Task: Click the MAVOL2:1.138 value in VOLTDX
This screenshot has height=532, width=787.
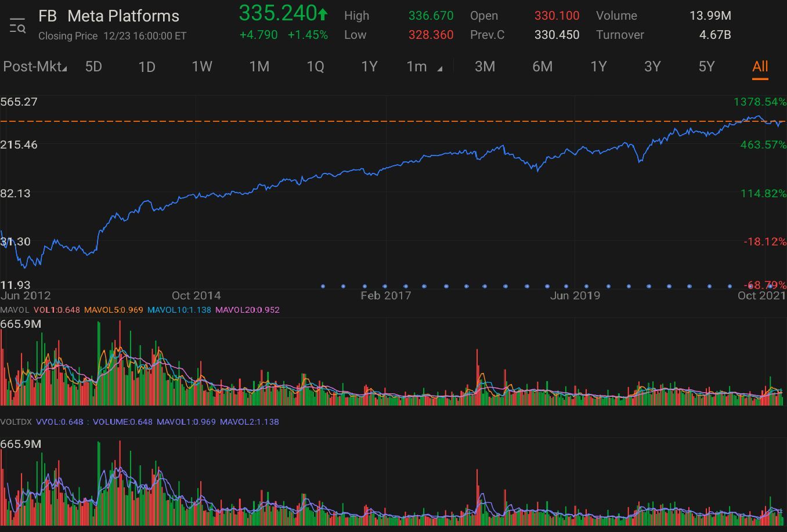Action: (x=250, y=422)
